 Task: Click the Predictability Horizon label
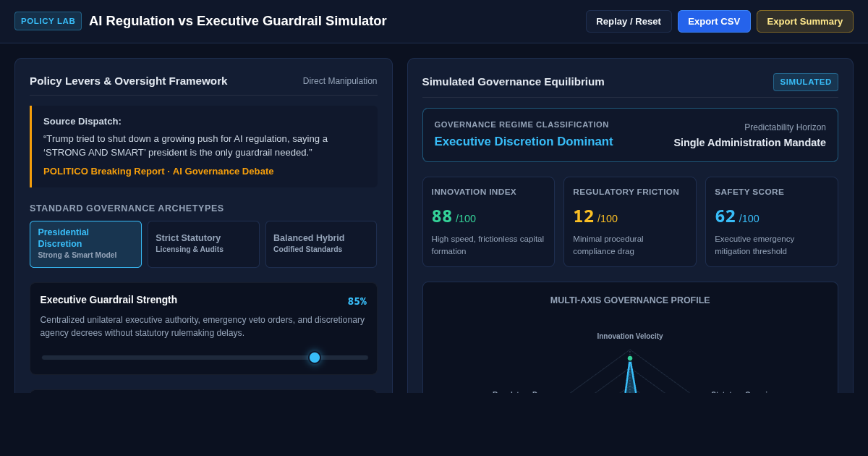(785, 127)
